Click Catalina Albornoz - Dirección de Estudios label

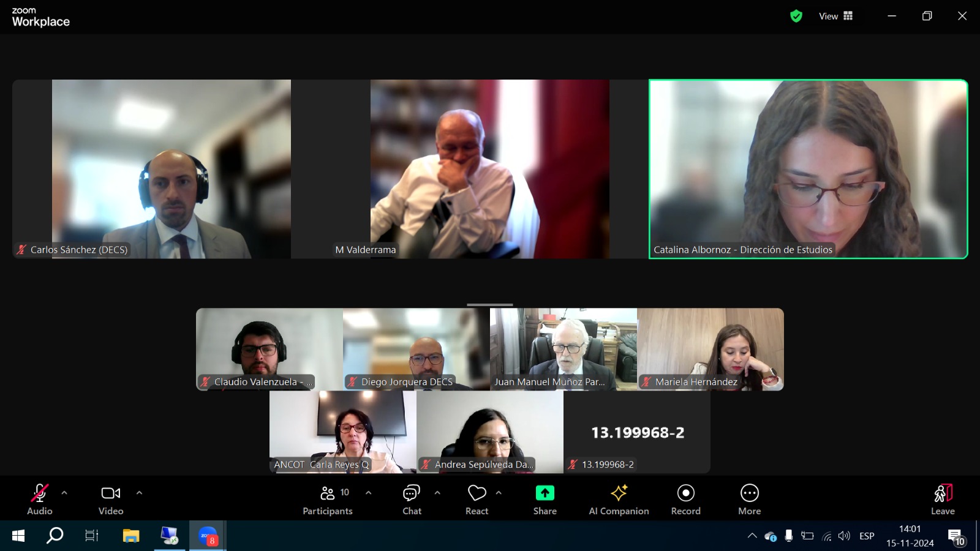[x=743, y=249]
